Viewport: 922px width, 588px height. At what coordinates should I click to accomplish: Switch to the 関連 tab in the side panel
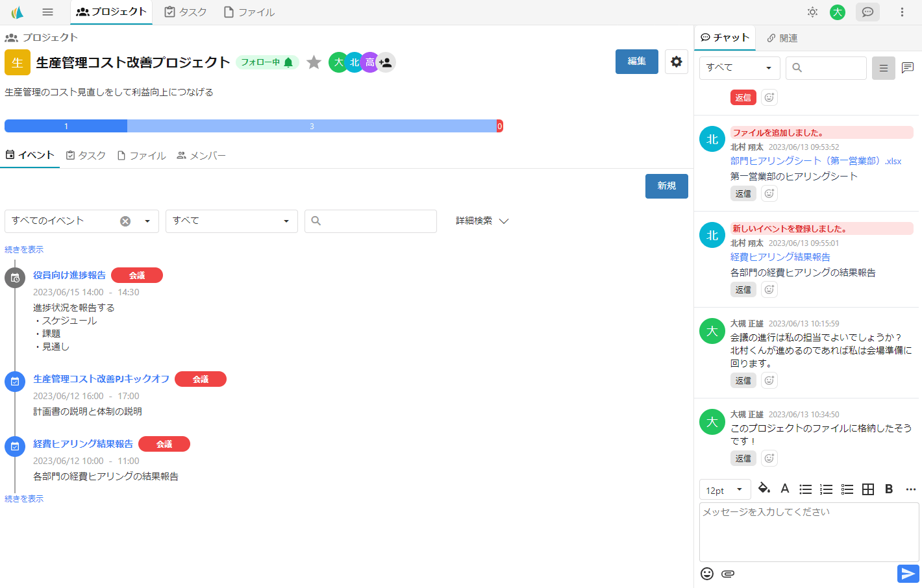783,38
